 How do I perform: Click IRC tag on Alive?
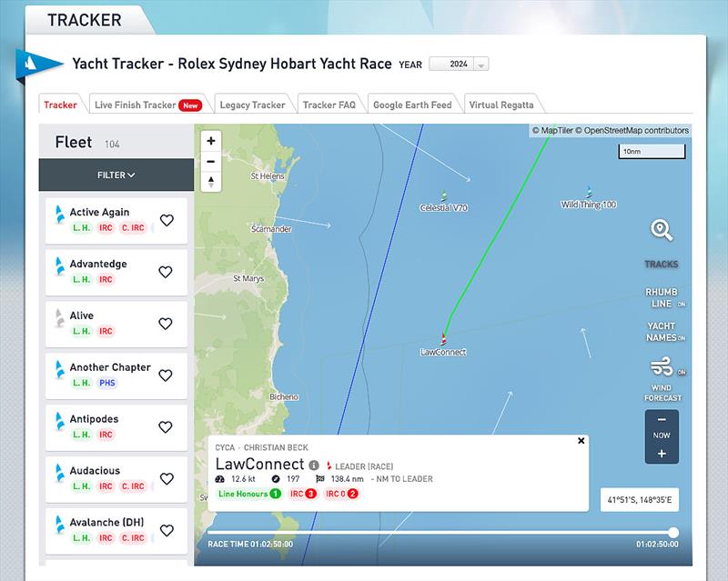point(106,331)
